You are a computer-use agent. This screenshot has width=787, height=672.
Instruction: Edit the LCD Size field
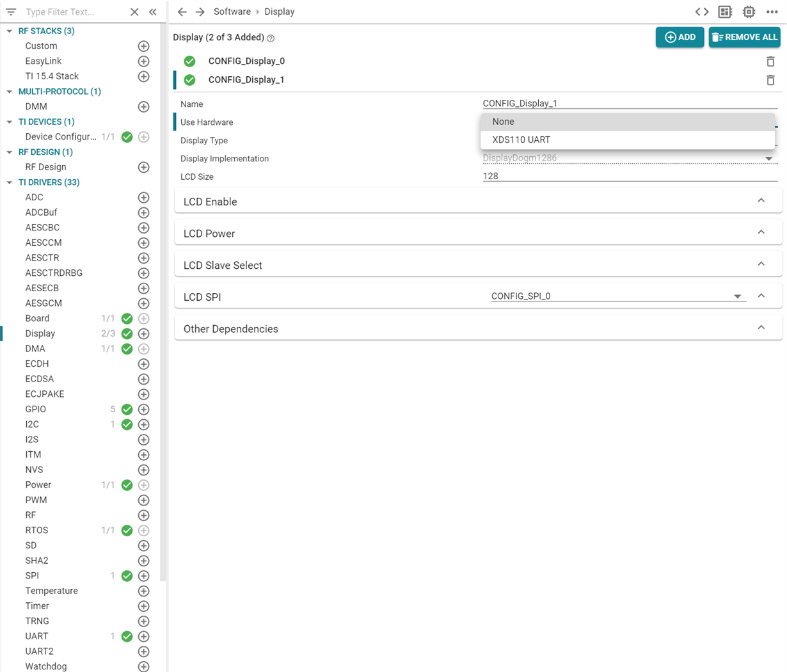coord(630,176)
